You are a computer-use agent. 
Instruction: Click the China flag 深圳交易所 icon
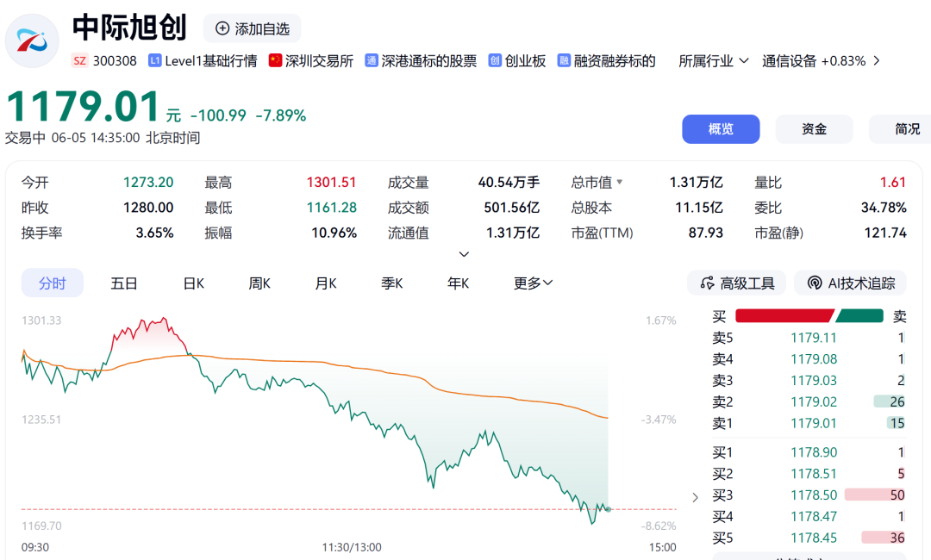point(275,60)
